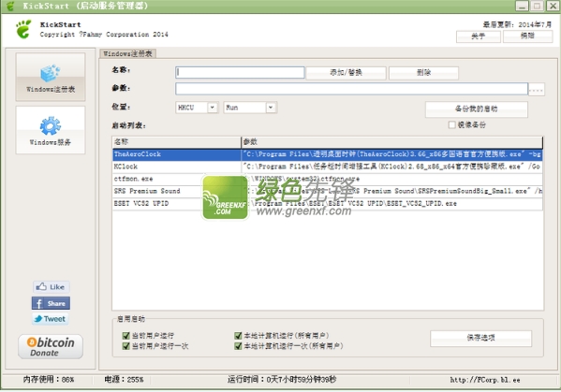Click the 电源 255% status entry
This screenshot has width=561, height=392.
click(x=124, y=380)
